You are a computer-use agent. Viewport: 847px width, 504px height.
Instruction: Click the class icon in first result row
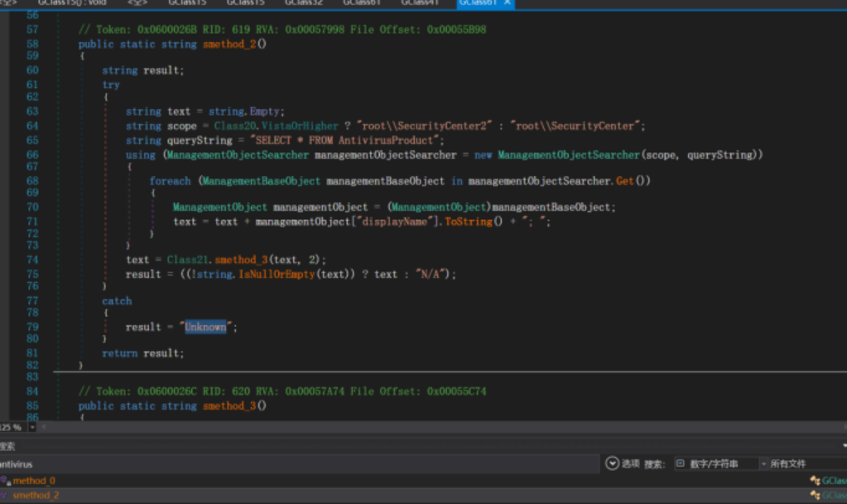click(815, 481)
